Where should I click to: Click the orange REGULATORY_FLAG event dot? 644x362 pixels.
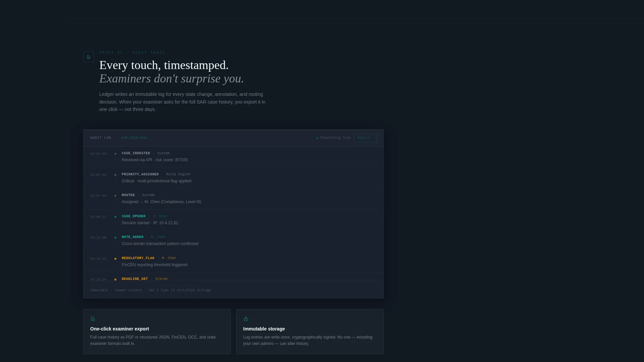tap(115, 259)
